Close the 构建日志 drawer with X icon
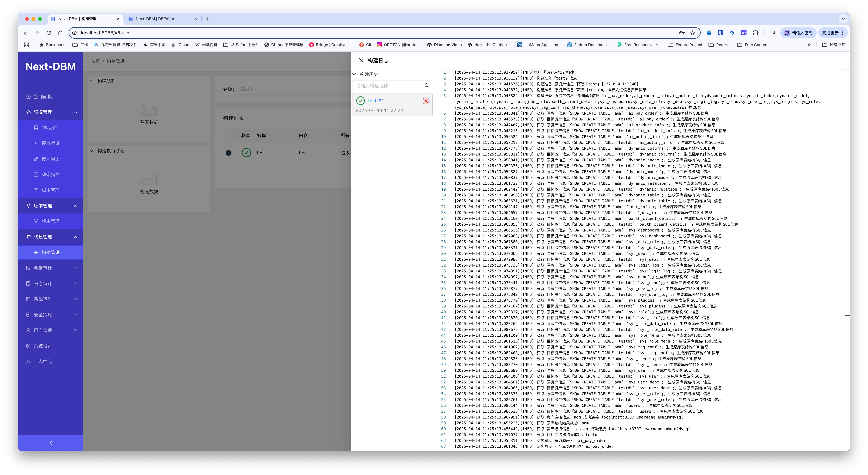 (361, 61)
